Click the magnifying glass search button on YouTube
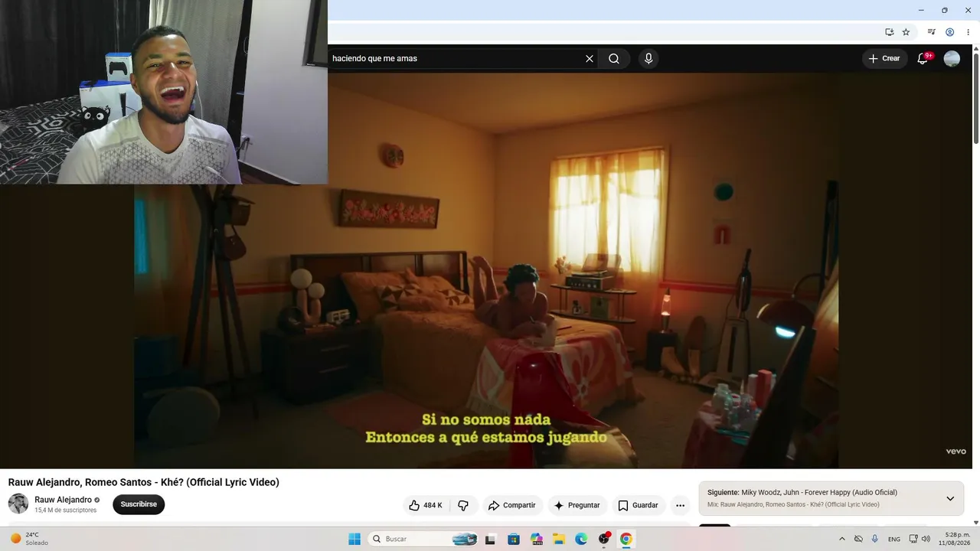 (x=614, y=59)
